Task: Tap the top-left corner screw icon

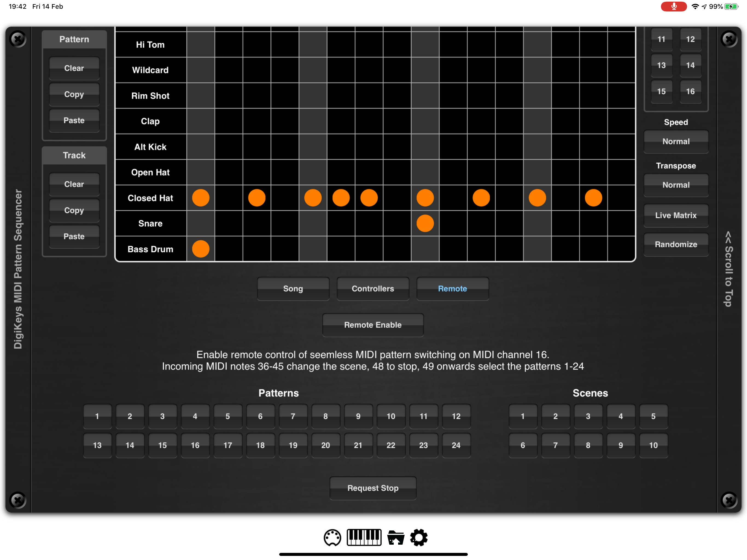Action: pos(18,39)
